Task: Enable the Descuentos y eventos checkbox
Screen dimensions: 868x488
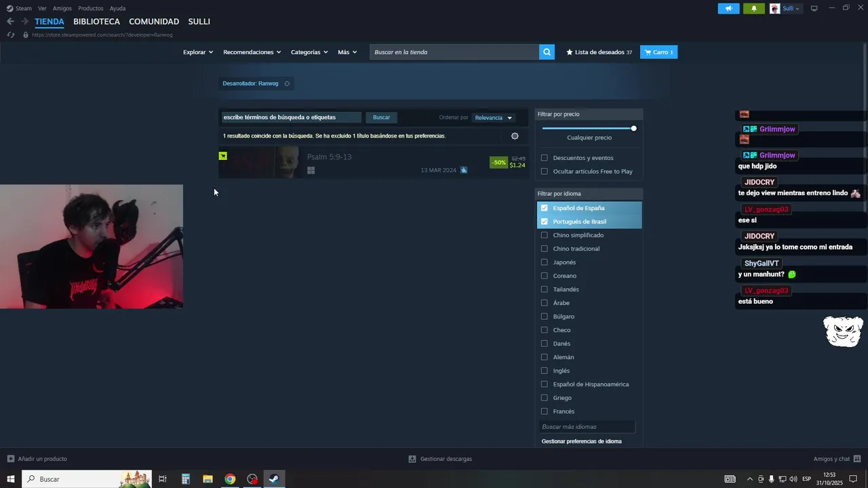Action: click(x=544, y=158)
